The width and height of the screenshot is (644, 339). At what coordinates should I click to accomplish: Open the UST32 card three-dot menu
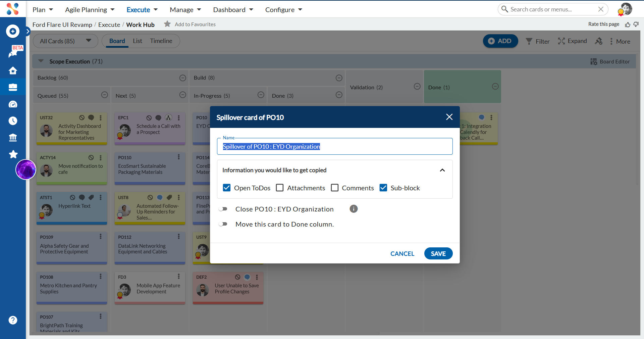(101, 118)
